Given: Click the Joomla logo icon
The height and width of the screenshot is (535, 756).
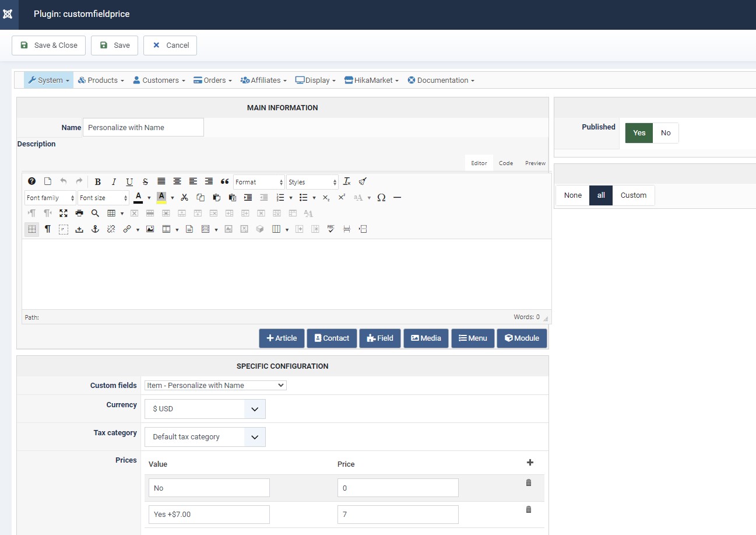Looking at the screenshot, I should point(8,13).
